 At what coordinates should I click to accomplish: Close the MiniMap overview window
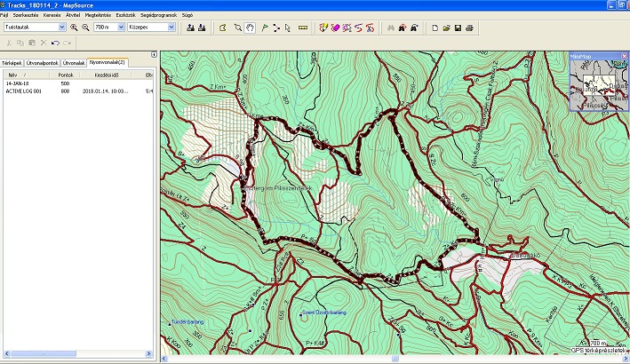tap(624, 55)
